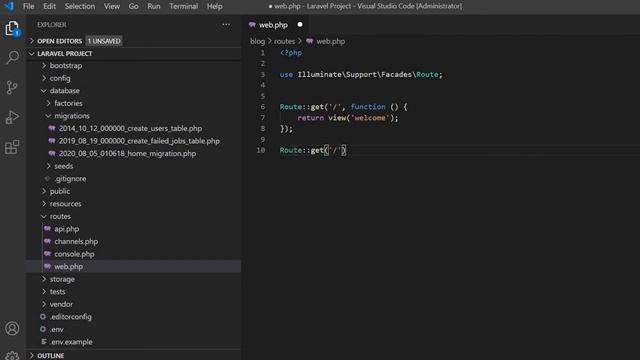Open the Selection menu
The image size is (640, 360).
point(80,6)
